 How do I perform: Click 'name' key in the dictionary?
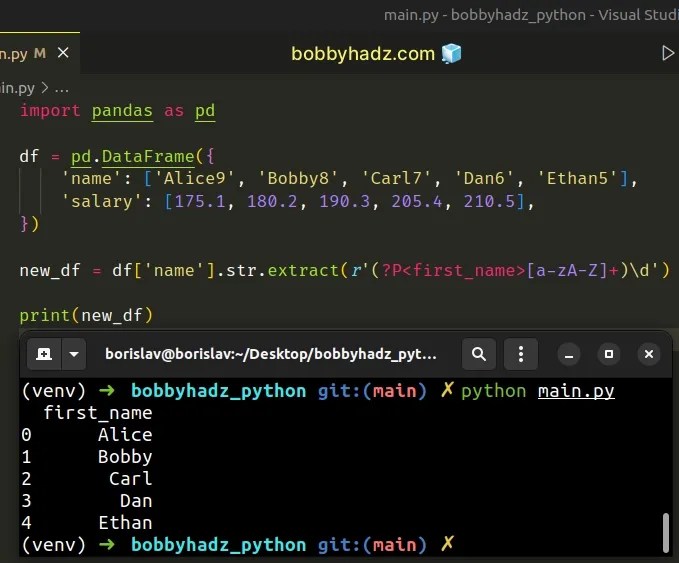coord(91,178)
